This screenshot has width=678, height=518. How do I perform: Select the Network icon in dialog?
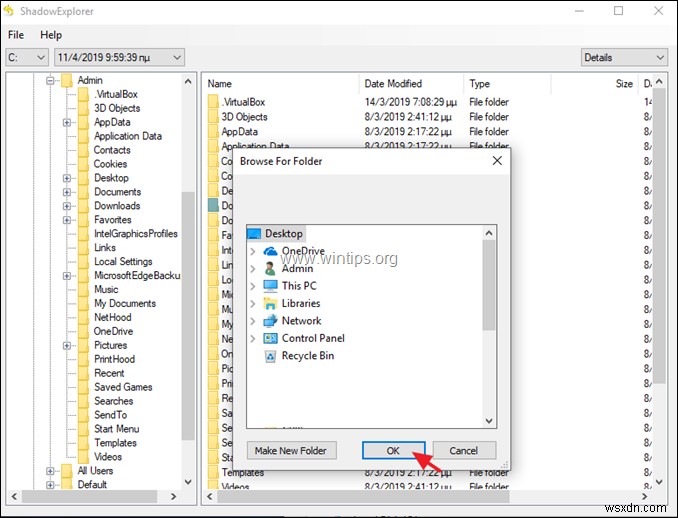coord(270,321)
